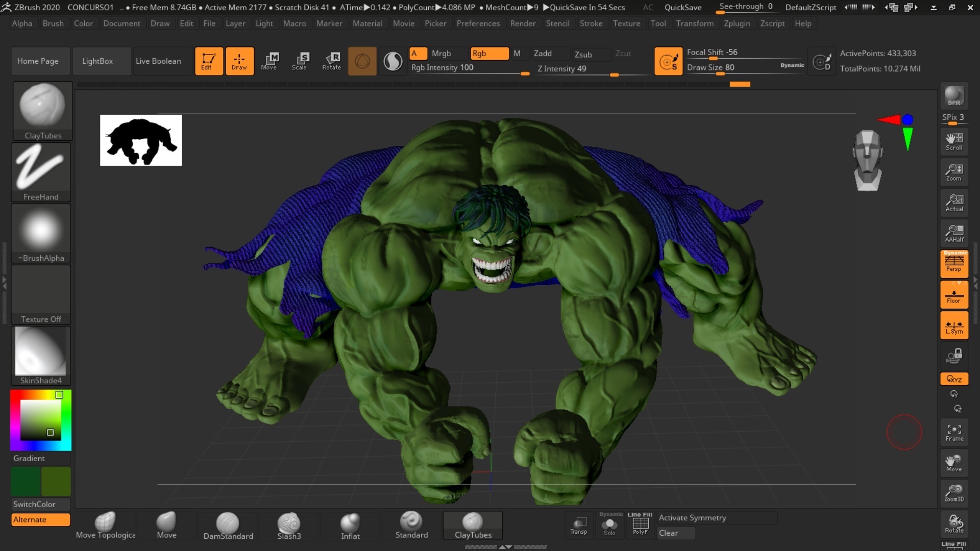Click the Zoom3D navigation icon
Image resolution: width=980 pixels, height=551 pixels.
[x=954, y=493]
